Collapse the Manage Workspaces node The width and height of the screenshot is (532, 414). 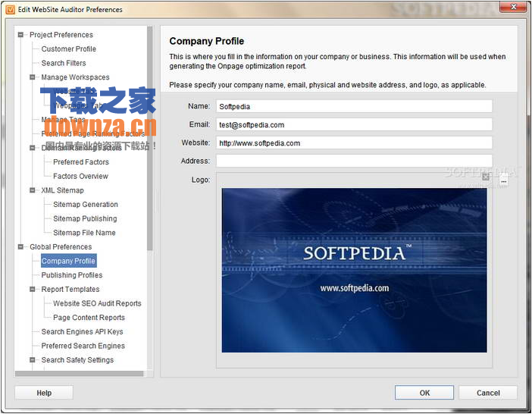[33, 77]
